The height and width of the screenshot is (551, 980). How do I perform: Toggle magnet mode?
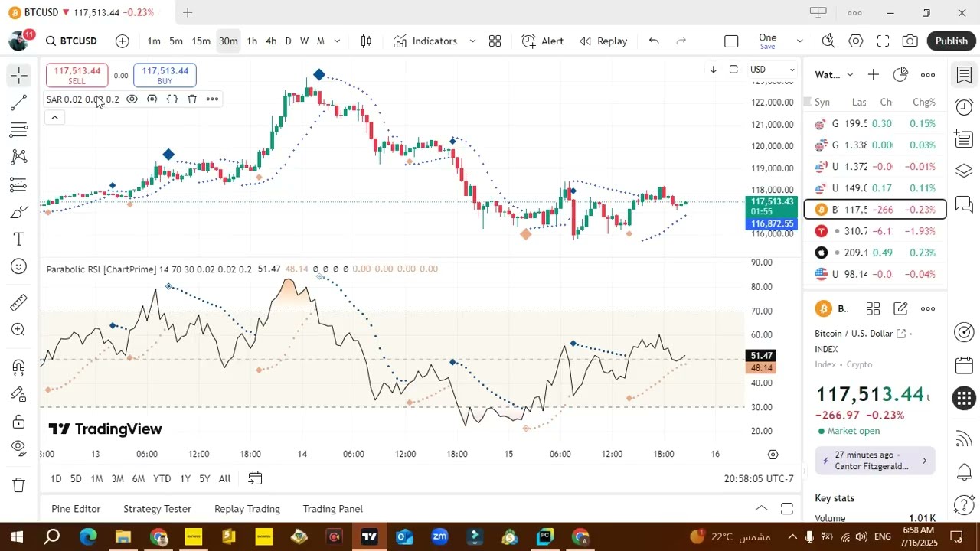[x=19, y=367]
